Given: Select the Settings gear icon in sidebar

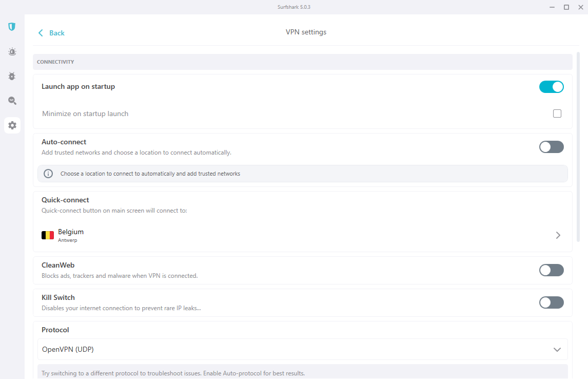Looking at the screenshot, I should click(x=12, y=125).
